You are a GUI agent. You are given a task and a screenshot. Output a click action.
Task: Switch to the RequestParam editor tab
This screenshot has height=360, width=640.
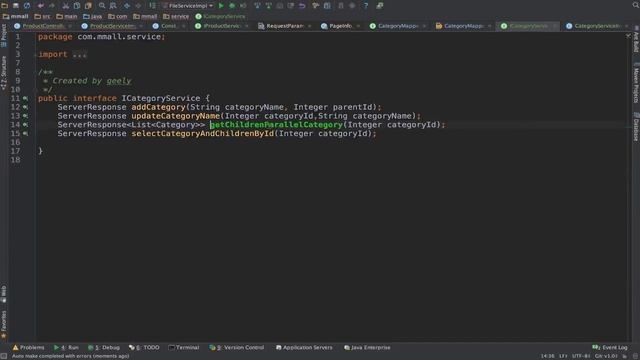pos(284,26)
